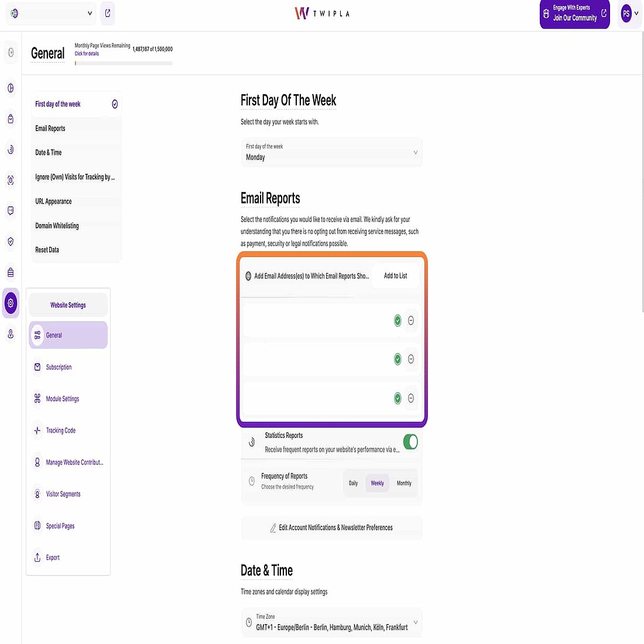This screenshot has height=644, width=644.
Task: Open the Visitor Behavior spiral icon
Action: [x=11, y=150]
